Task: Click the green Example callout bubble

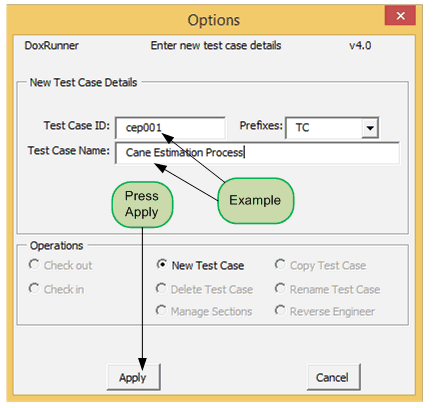Action: pyautogui.click(x=256, y=201)
